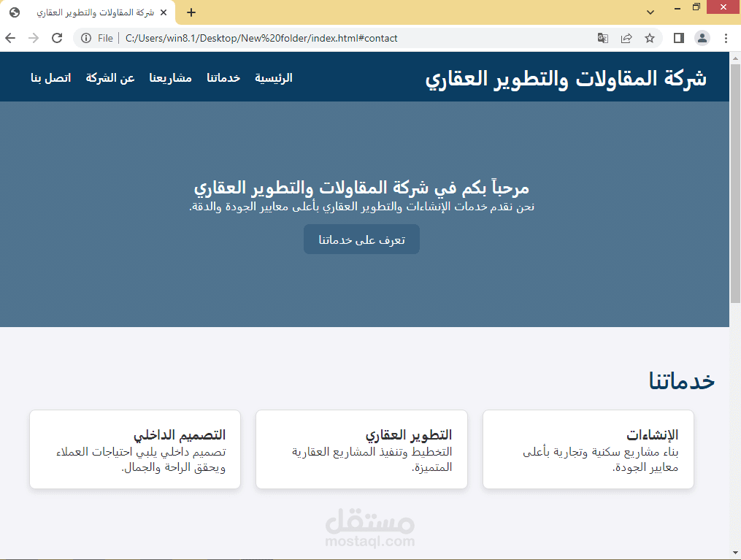Select the التطوير العقاري service card

tap(361, 449)
